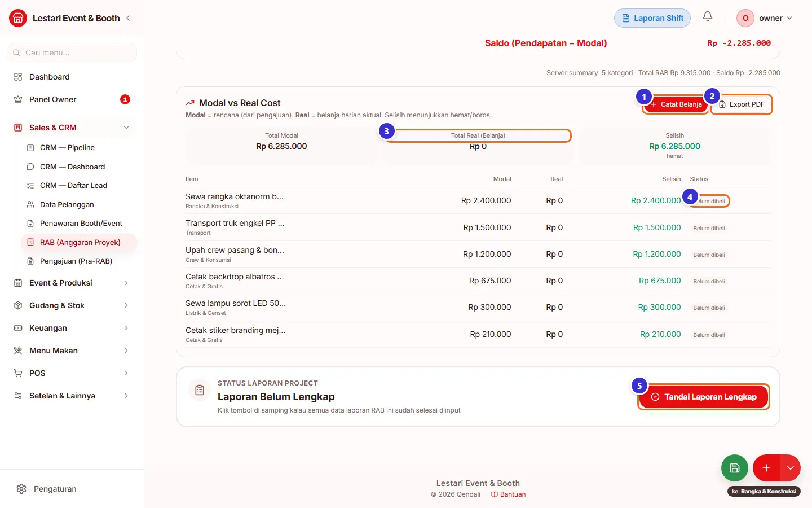Open CRM — Pipeline menu item

point(78,148)
